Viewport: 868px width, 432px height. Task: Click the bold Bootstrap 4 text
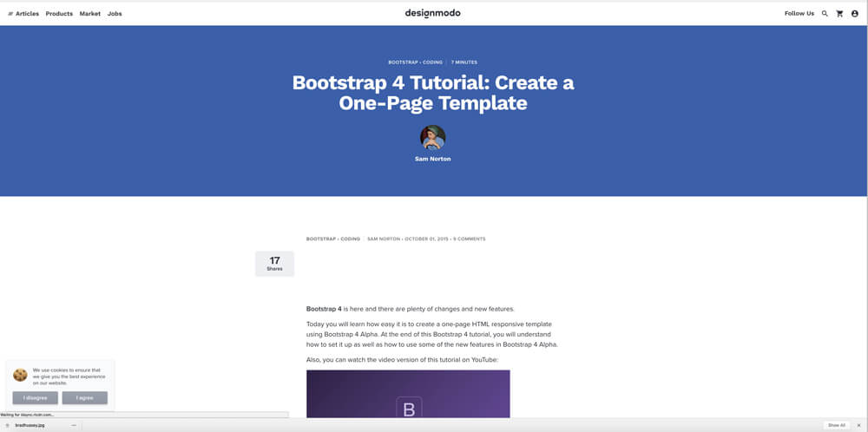(324, 309)
